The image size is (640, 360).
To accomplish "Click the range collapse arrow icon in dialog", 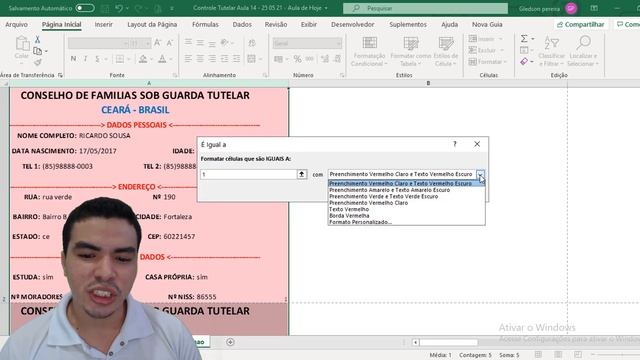I will point(302,174).
